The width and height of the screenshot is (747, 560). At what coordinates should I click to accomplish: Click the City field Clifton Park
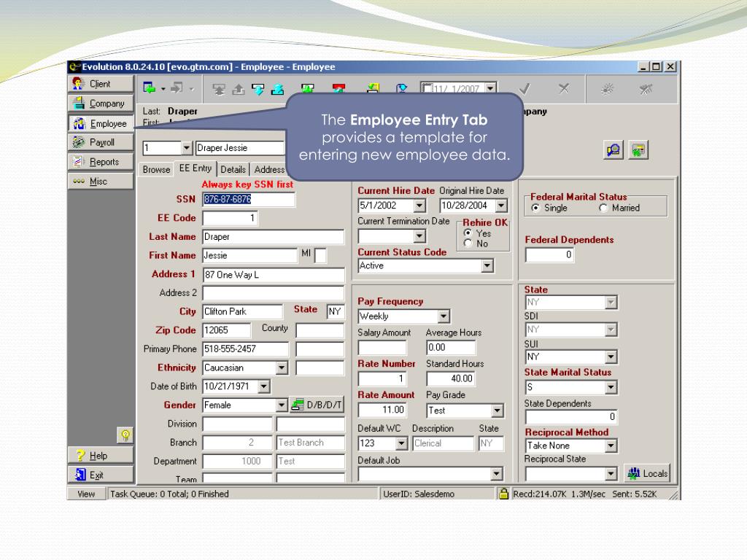coord(242,312)
